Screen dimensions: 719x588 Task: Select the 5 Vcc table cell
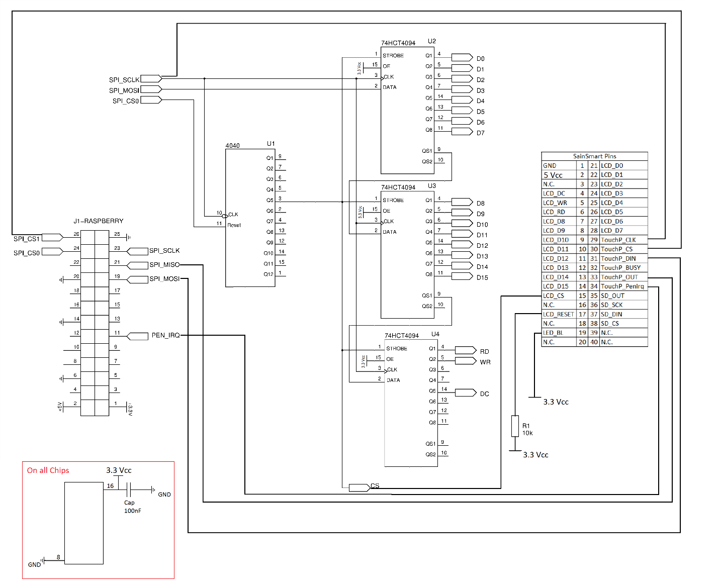(x=559, y=175)
